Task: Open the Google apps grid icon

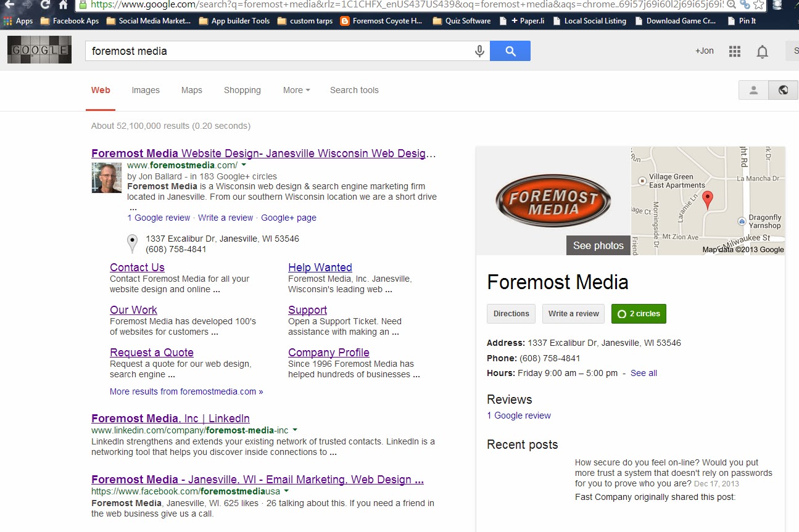Action: coord(734,51)
